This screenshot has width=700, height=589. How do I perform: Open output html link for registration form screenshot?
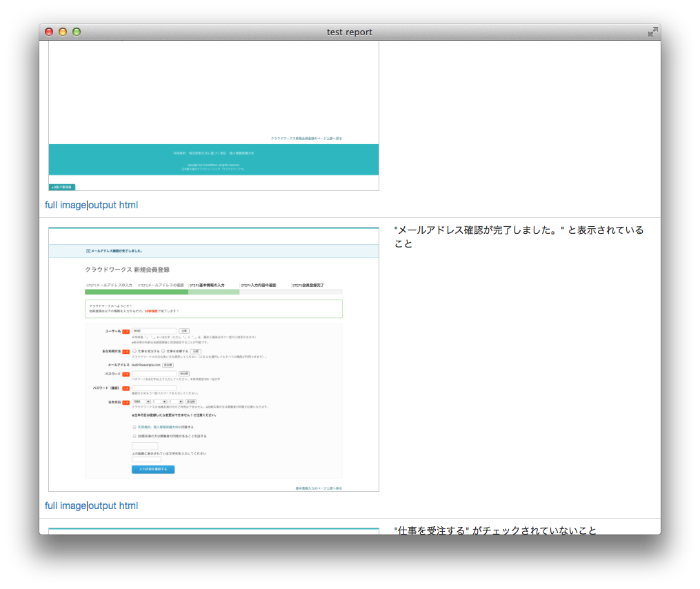(x=113, y=506)
